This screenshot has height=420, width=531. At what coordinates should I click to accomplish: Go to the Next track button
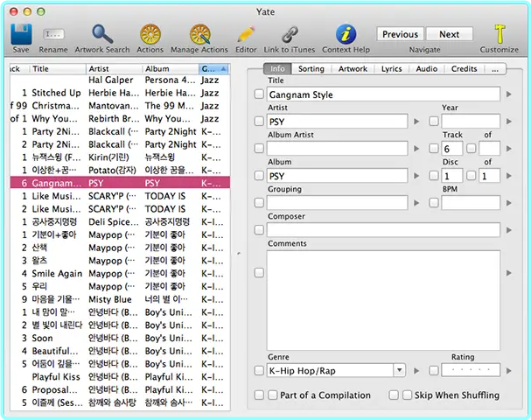coord(449,34)
